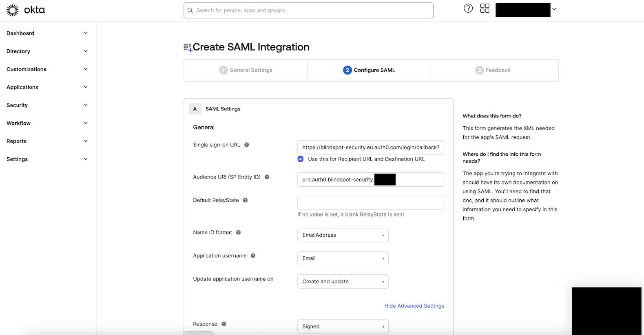Click Hide Advanced Settings link
The image size is (644, 335).
pyautogui.click(x=414, y=306)
